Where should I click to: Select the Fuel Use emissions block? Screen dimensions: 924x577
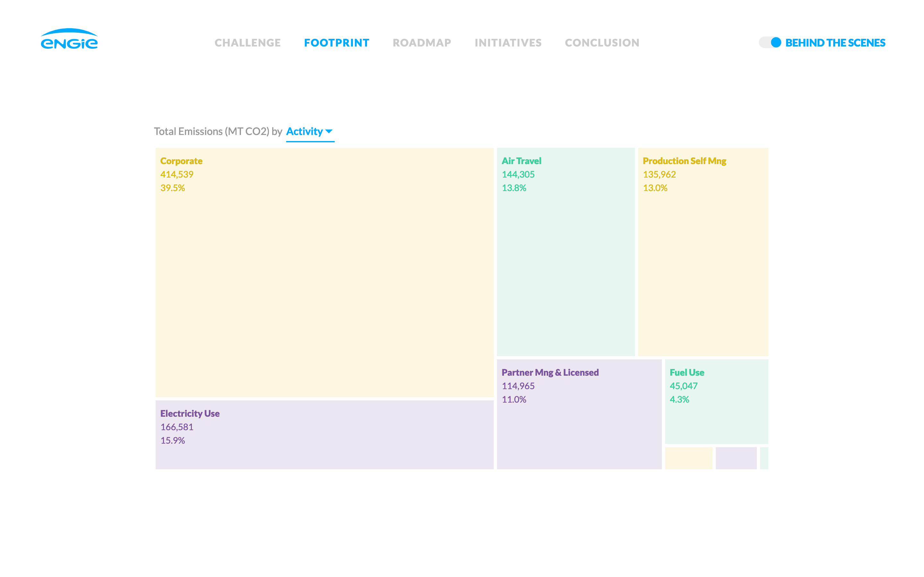(x=717, y=401)
